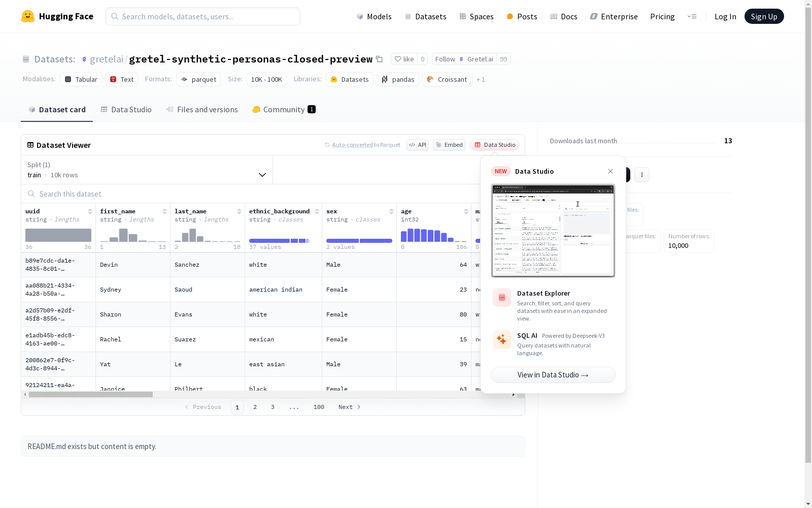Go to the Next page

pyautogui.click(x=350, y=407)
